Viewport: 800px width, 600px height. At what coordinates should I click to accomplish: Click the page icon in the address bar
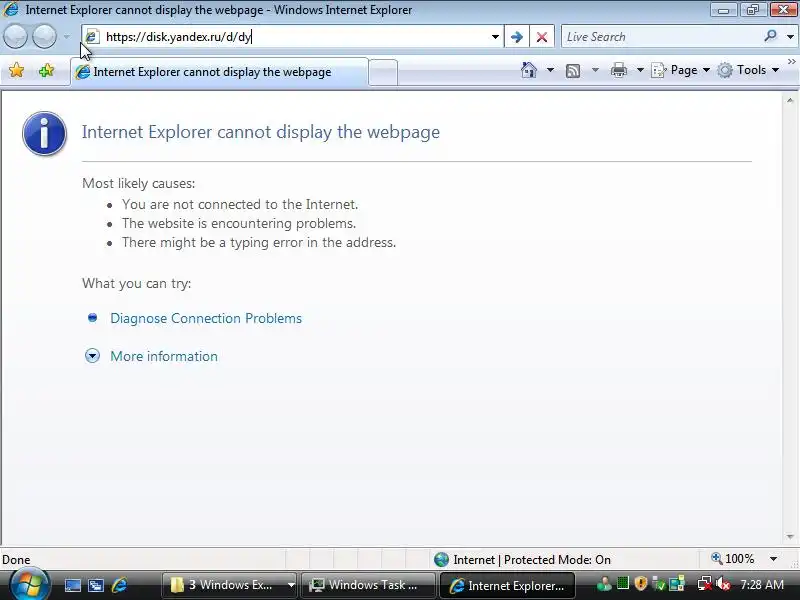(x=92, y=37)
